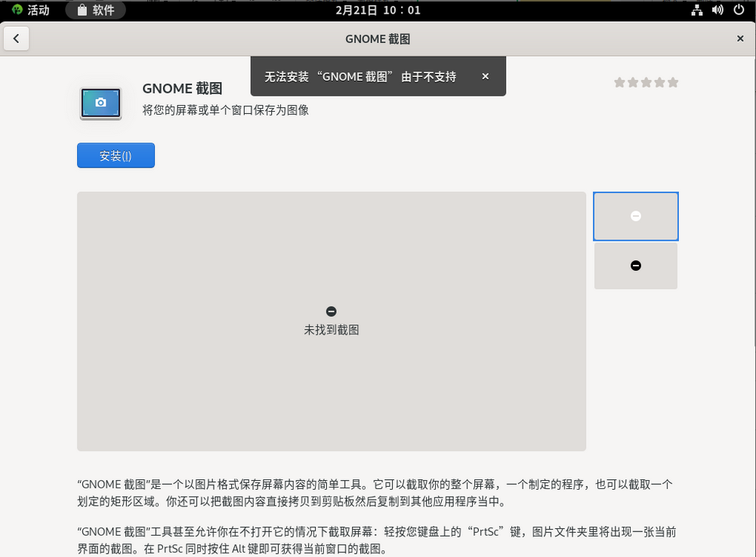Click the large 未找到截图 preview area

[331, 321]
